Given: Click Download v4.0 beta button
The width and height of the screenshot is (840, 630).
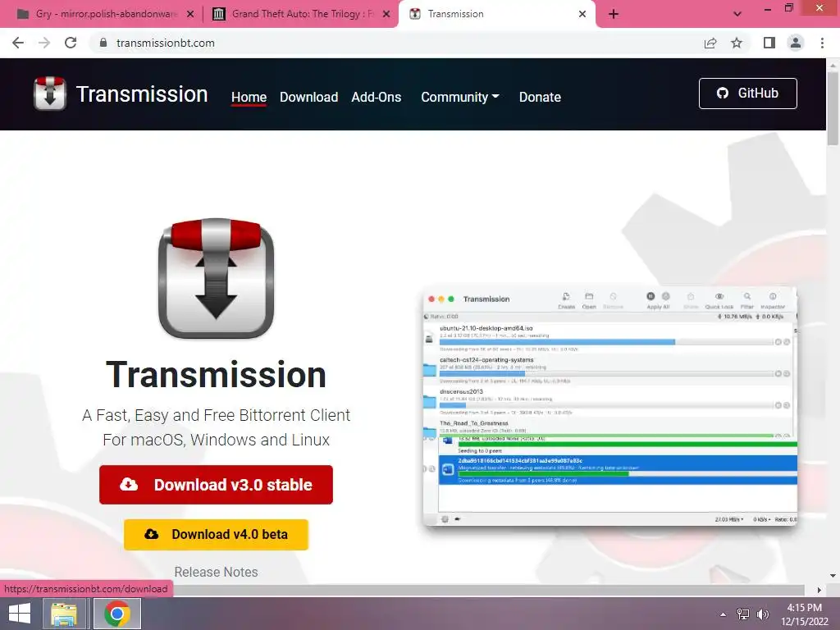Looking at the screenshot, I should (x=216, y=534).
